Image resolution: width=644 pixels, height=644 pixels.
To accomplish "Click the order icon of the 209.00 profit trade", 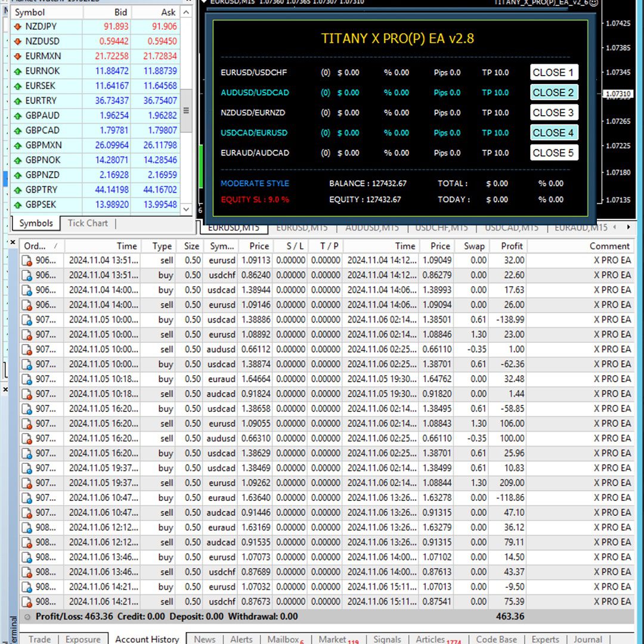I will (27, 483).
